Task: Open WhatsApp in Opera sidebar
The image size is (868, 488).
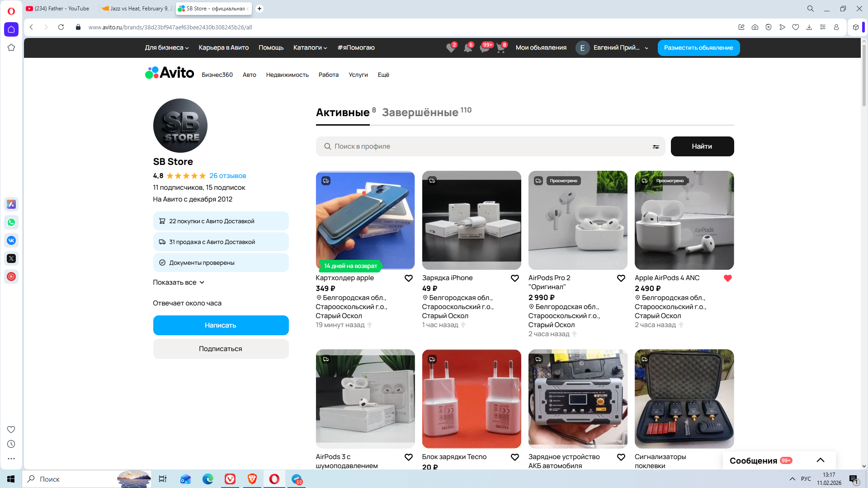Action: pyautogui.click(x=11, y=222)
